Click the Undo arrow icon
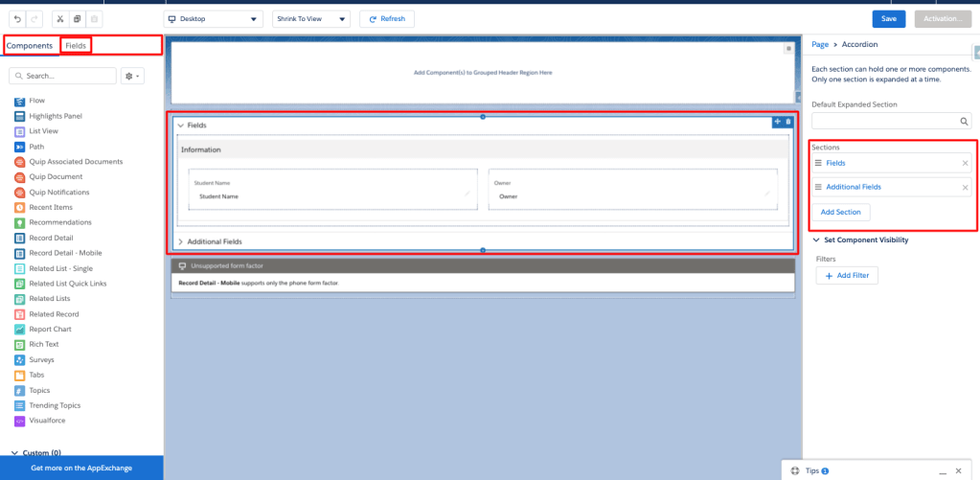The height and width of the screenshot is (480, 980). coord(15,19)
